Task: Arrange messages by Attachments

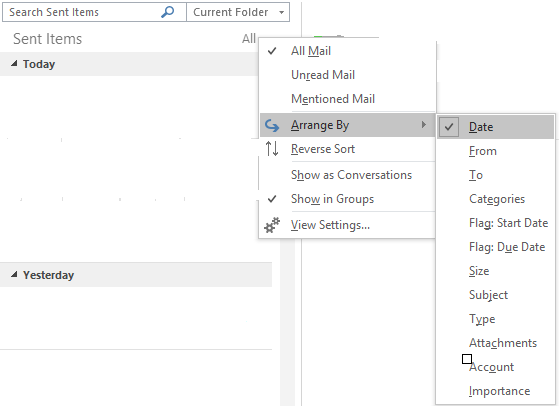Action: click(496, 343)
